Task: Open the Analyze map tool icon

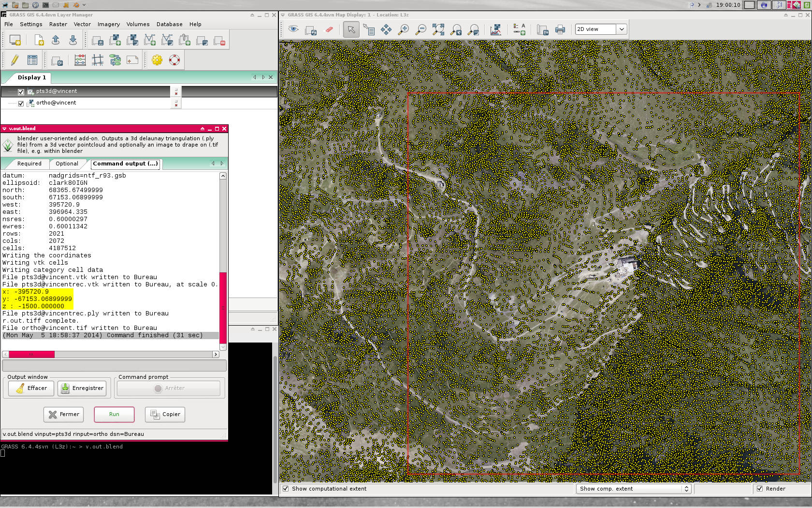Action: 496,30
